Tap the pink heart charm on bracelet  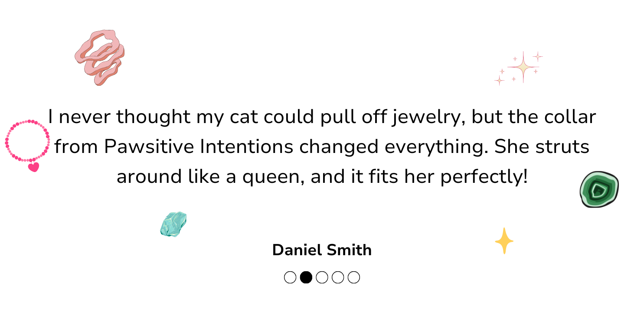pos(33,167)
